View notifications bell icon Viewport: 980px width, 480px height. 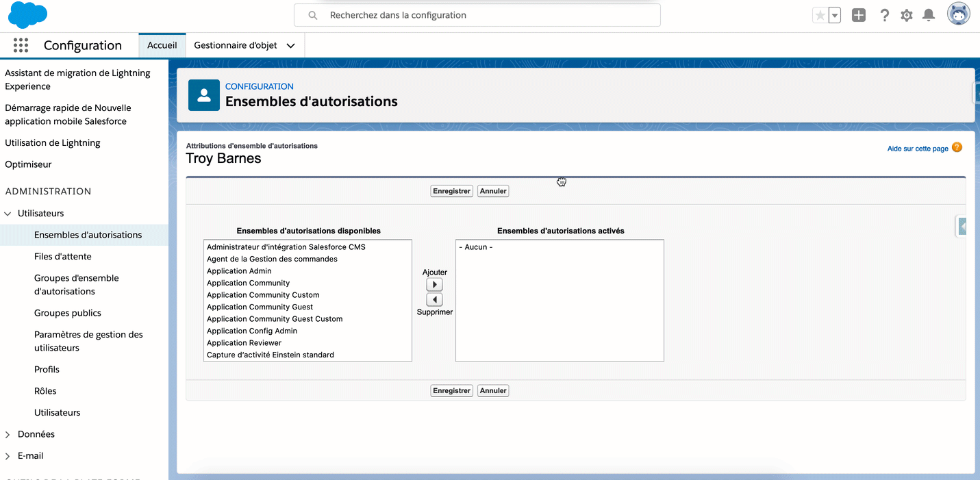[x=929, y=15]
